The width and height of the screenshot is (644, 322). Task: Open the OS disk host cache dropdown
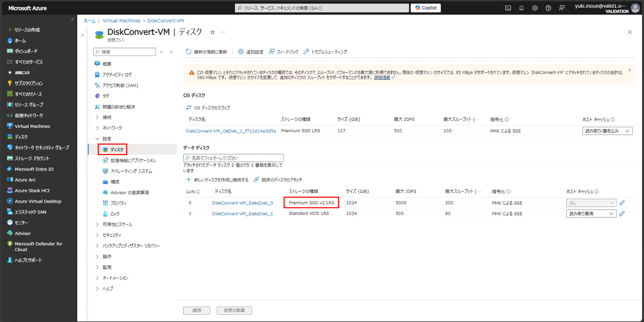pyautogui.click(x=607, y=131)
